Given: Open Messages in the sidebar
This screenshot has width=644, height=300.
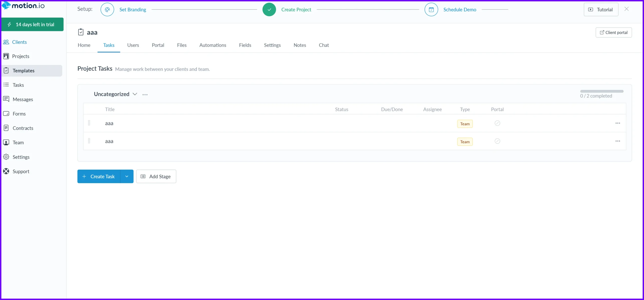Looking at the screenshot, I should click(x=23, y=99).
